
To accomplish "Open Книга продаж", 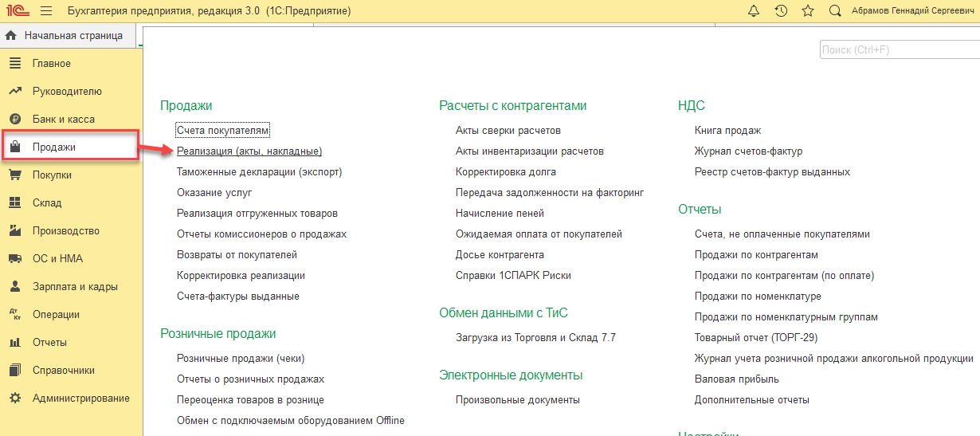I will (x=727, y=130).
